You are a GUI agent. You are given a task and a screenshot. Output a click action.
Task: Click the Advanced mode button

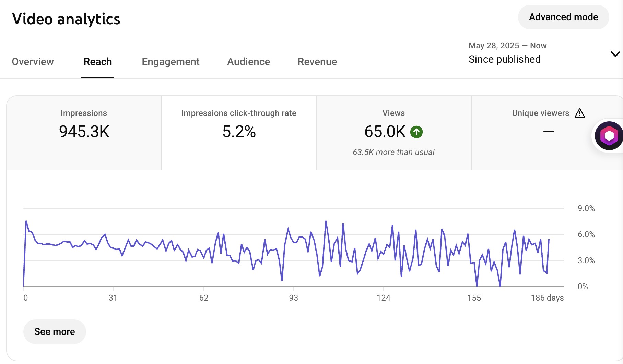pyautogui.click(x=563, y=17)
